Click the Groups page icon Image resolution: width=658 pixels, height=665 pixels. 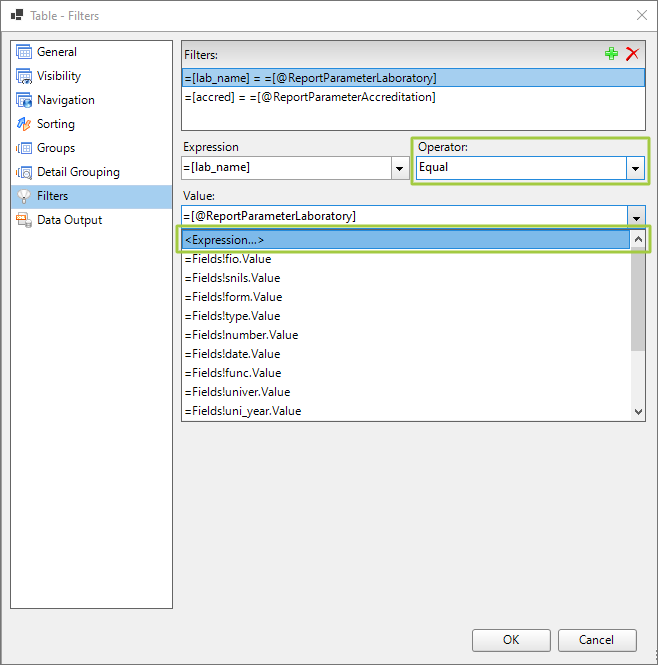pyautogui.click(x=24, y=148)
